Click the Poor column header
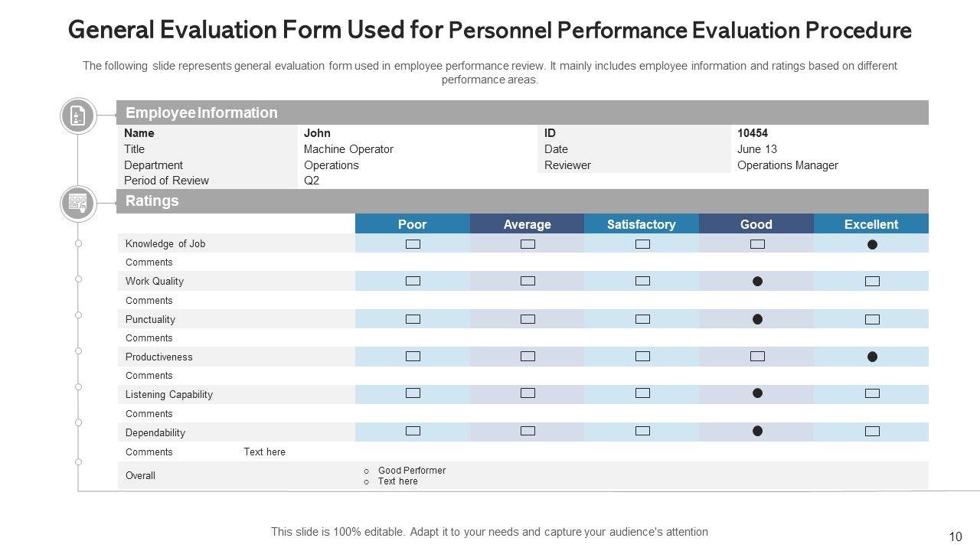This screenshot has height=551, width=980. point(413,224)
